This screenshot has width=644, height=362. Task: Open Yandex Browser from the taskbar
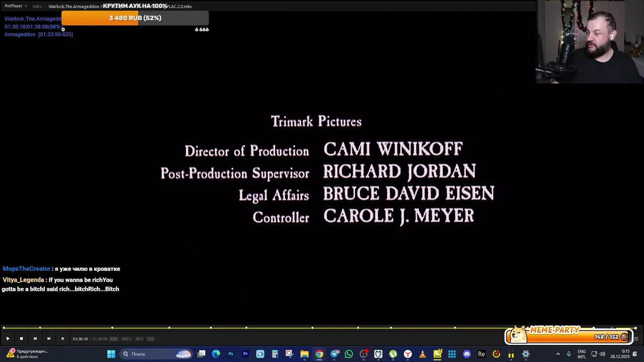tap(408, 354)
